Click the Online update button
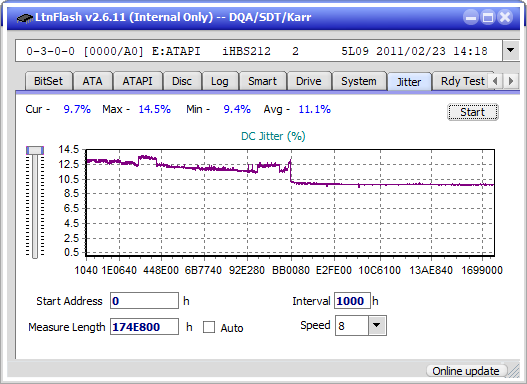This screenshot has width=527, height=384. [465, 371]
